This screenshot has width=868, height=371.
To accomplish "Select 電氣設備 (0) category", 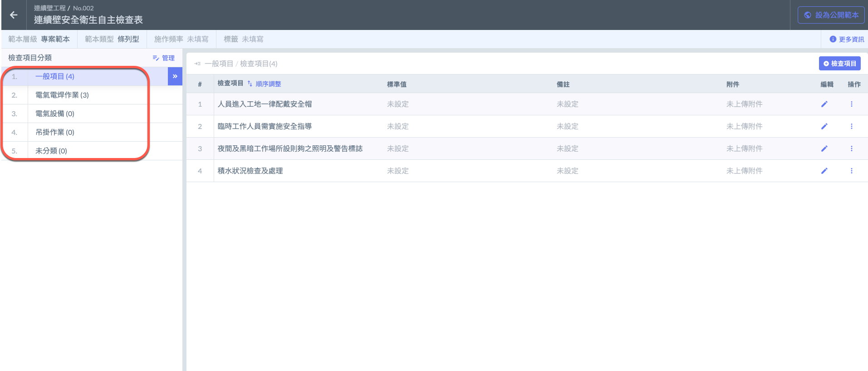I will [55, 114].
